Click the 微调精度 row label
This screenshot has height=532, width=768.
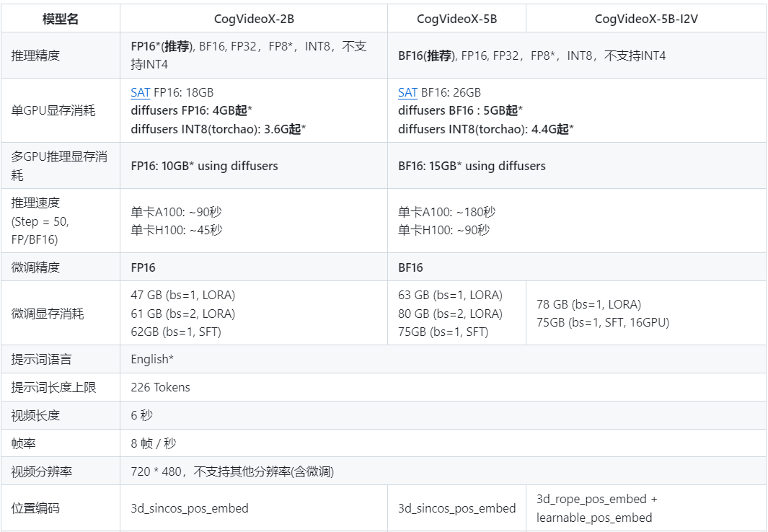(x=36, y=267)
